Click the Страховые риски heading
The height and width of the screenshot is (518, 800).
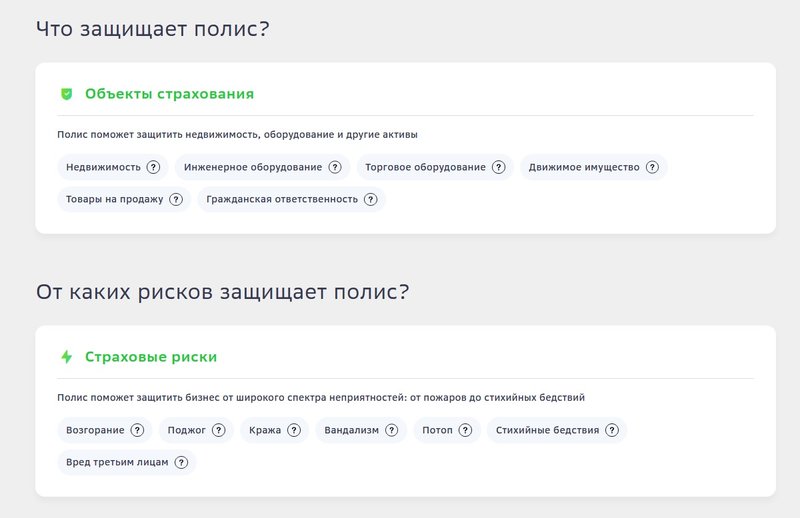[151, 357]
